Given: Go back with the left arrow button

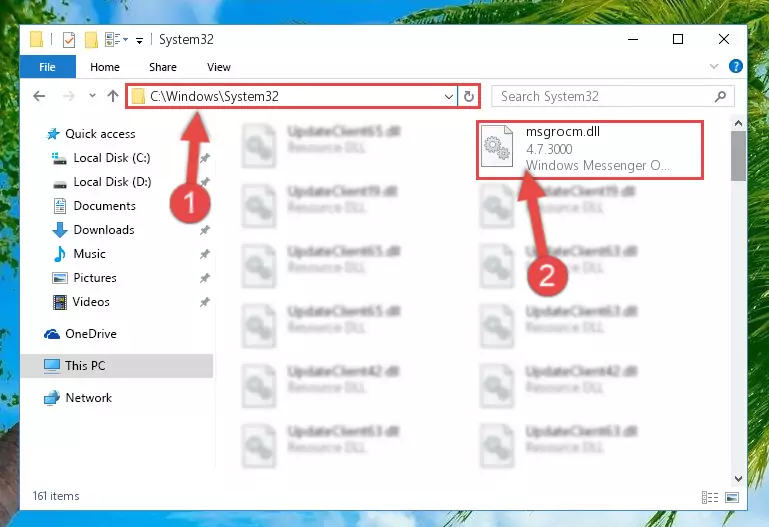Looking at the screenshot, I should pyautogui.click(x=39, y=96).
